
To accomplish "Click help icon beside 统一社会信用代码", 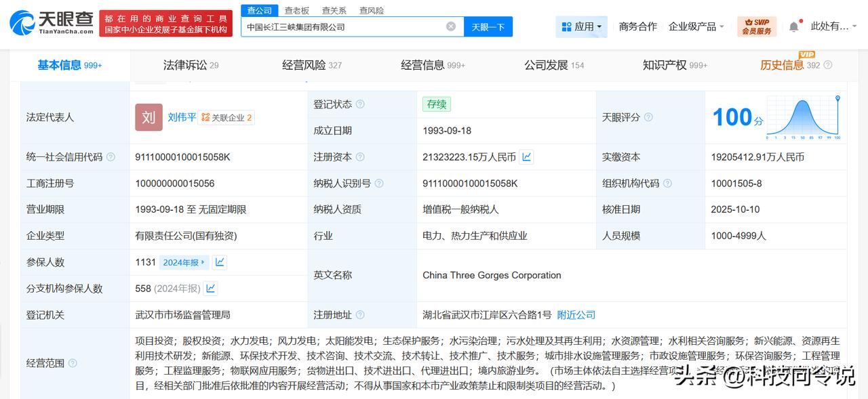I will click(111, 157).
